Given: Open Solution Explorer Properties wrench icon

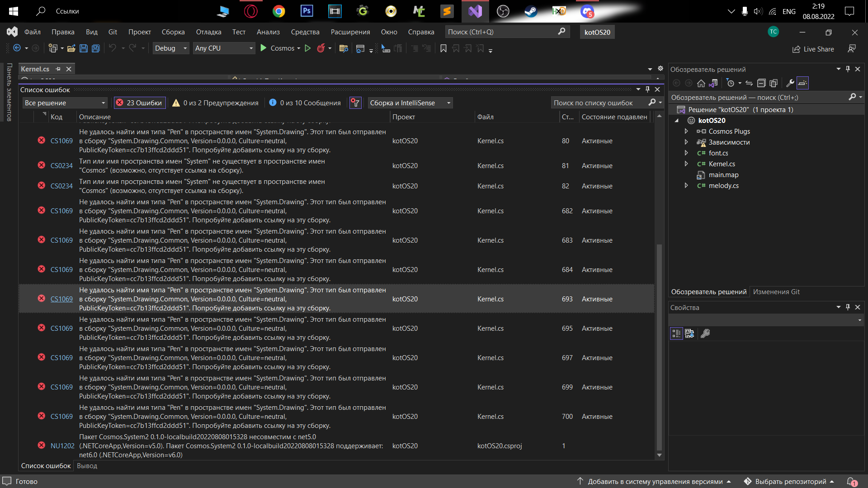Looking at the screenshot, I should coord(790,83).
